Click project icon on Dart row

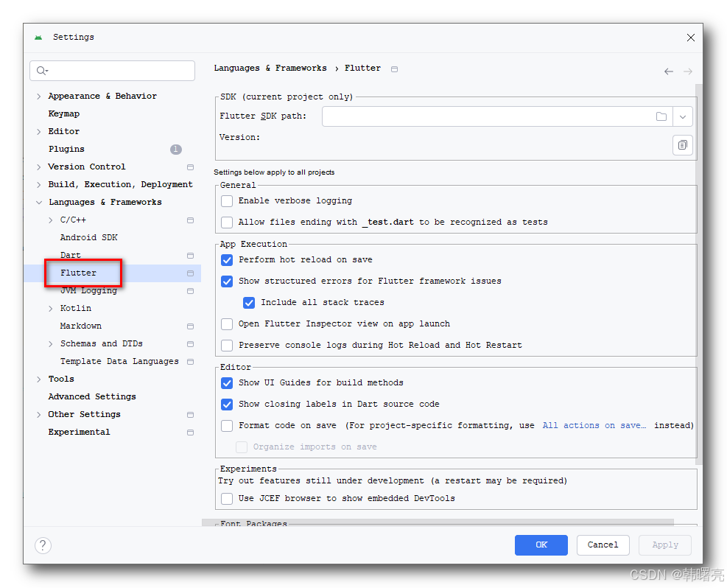[190, 256]
